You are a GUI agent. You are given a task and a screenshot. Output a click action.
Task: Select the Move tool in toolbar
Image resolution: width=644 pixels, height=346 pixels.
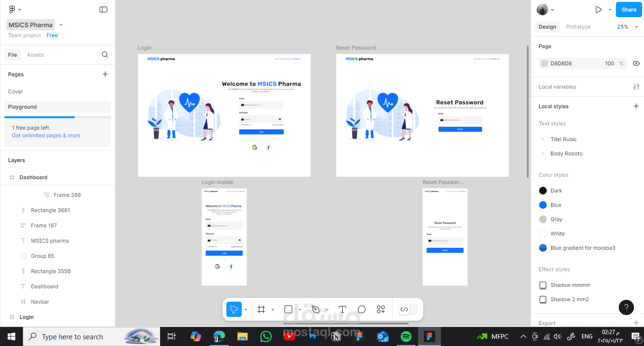click(x=234, y=309)
